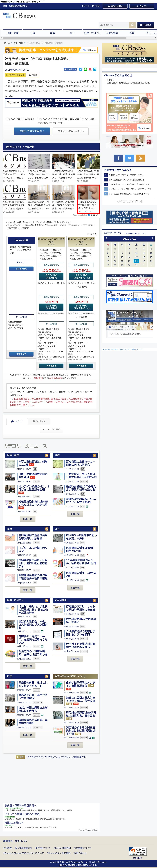This screenshot has height=868, width=157.
Task: Open 記事一覧 under 介護 section
Action: 75,514
